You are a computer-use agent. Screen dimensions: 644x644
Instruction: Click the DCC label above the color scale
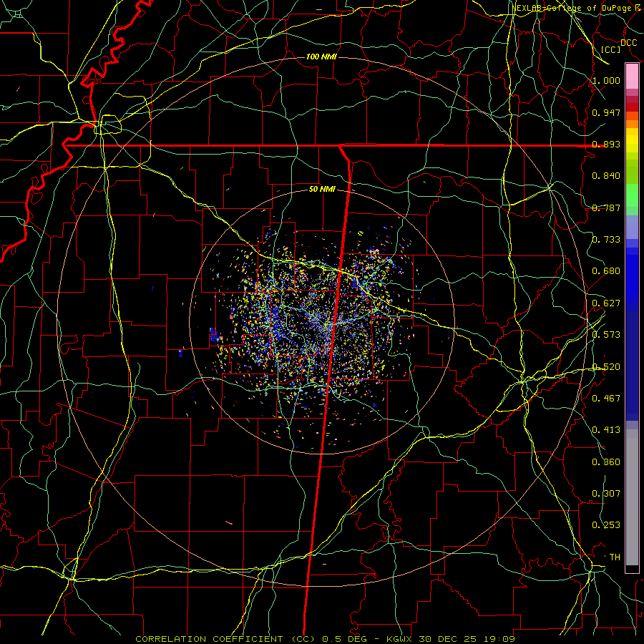[628, 43]
